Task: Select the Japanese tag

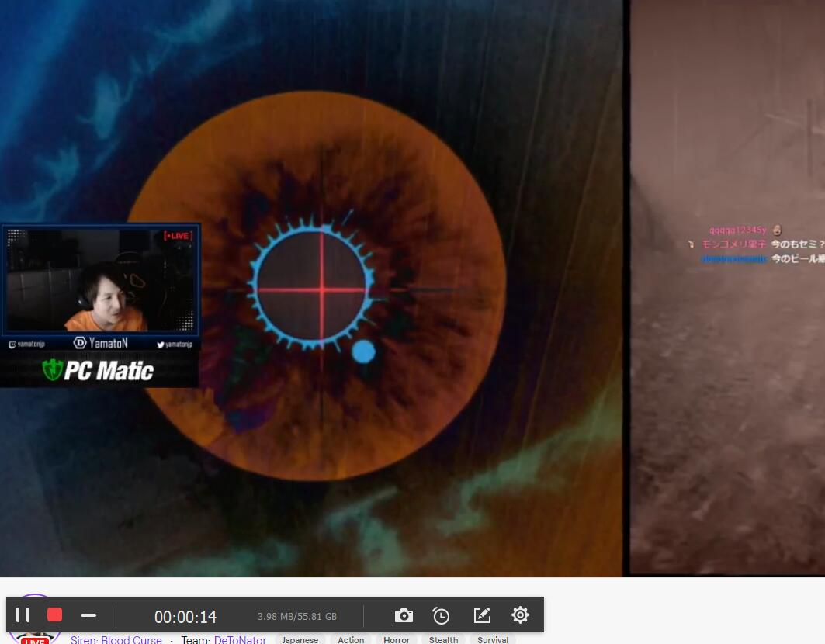Action: (300, 640)
